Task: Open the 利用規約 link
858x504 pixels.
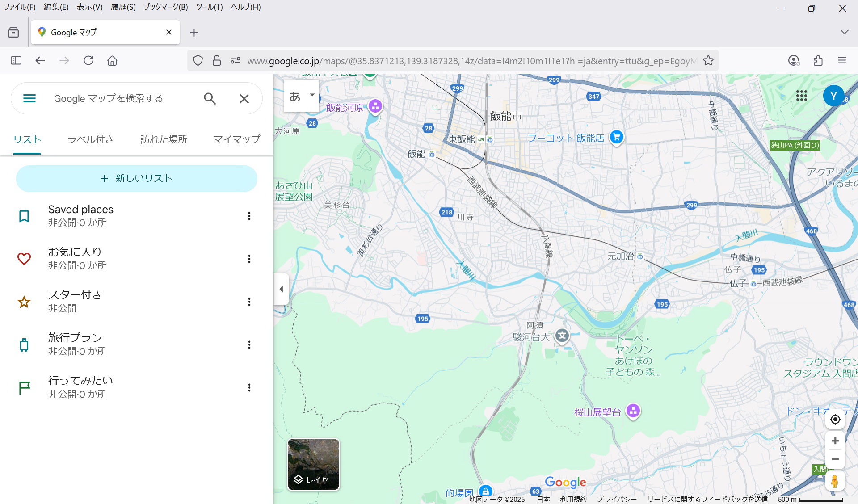Action: tap(573, 499)
